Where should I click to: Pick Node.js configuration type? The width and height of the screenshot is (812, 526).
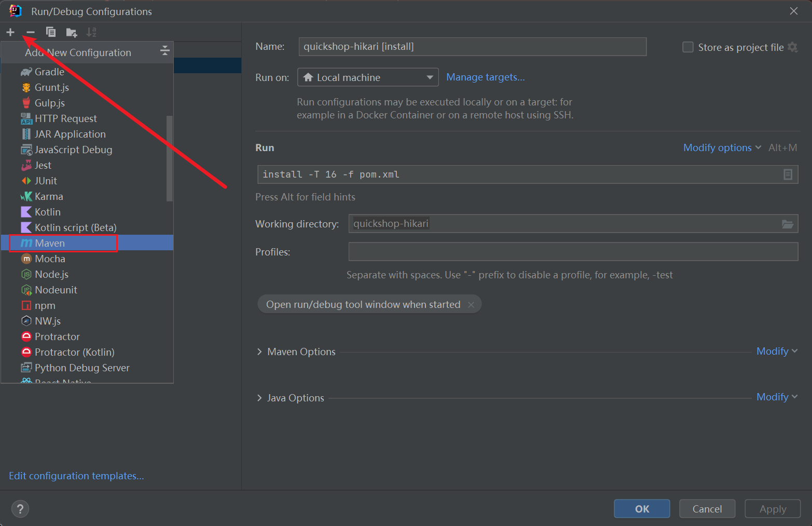[87, 274]
